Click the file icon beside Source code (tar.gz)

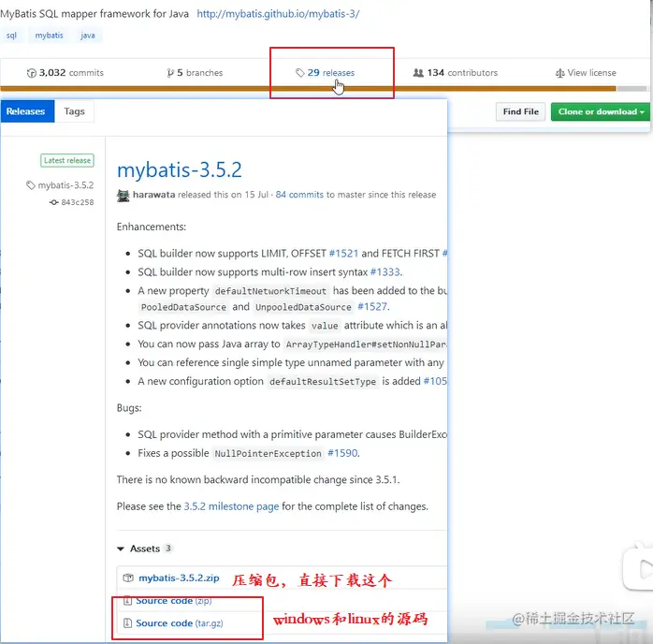[x=127, y=623]
